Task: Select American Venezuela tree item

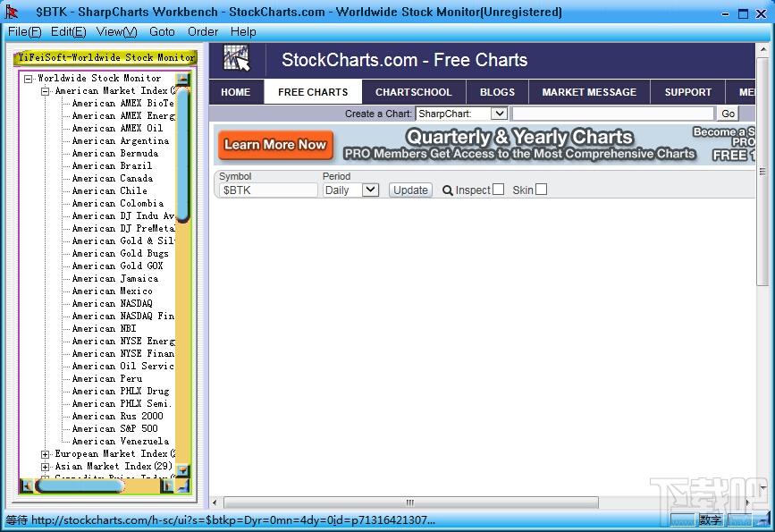Action: [x=121, y=442]
